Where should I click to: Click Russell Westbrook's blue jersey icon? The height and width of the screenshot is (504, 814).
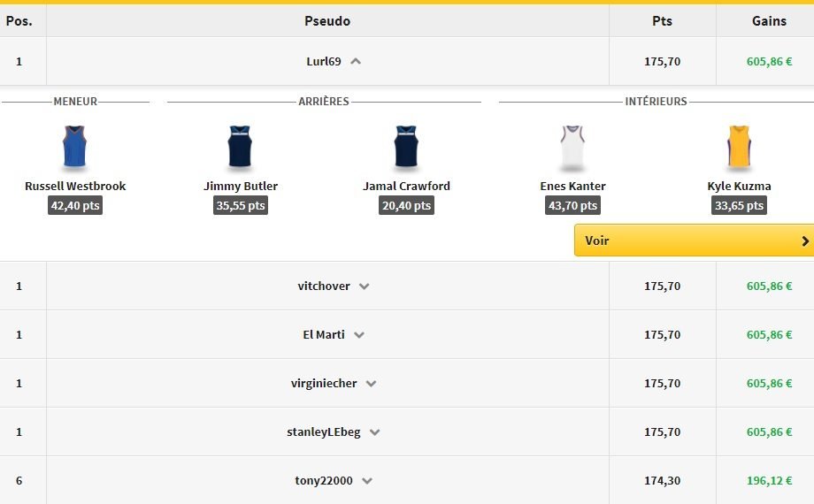75,147
